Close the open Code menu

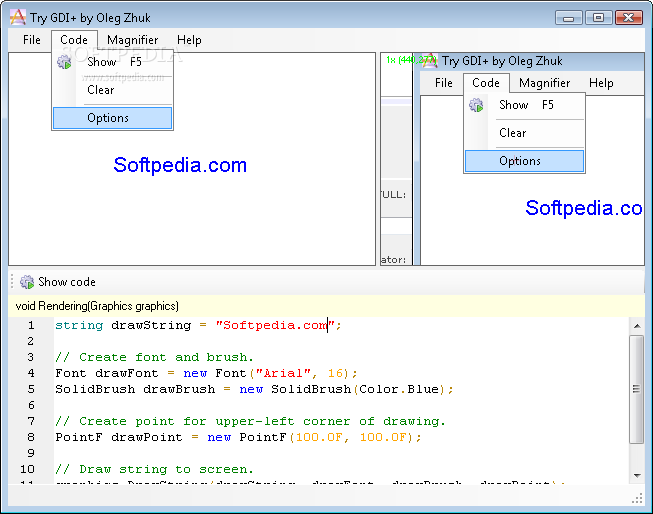click(x=74, y=40)
